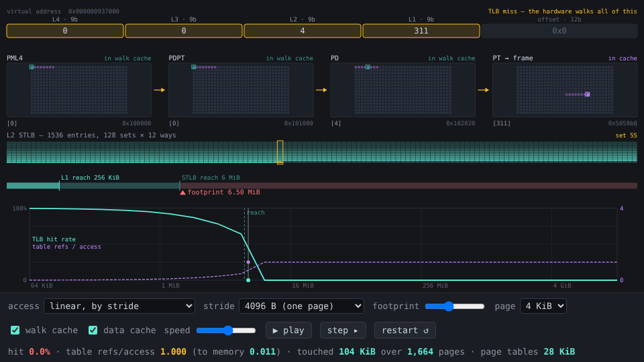This screenshot has width=644, height=362.
Task: Open the access pattern dropdown
Action: tap(119, 306)
